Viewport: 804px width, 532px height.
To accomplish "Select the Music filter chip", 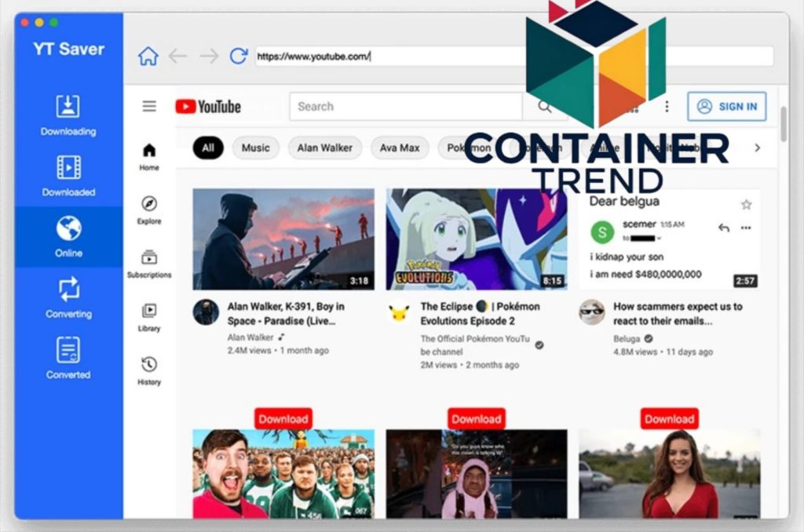I will pos(255,148).
